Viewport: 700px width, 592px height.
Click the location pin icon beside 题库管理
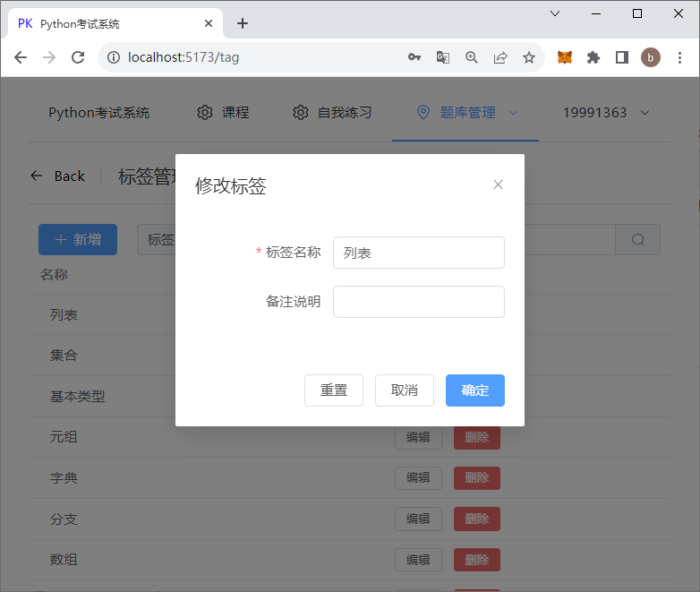pyautogui.click(x=423, y=113)
